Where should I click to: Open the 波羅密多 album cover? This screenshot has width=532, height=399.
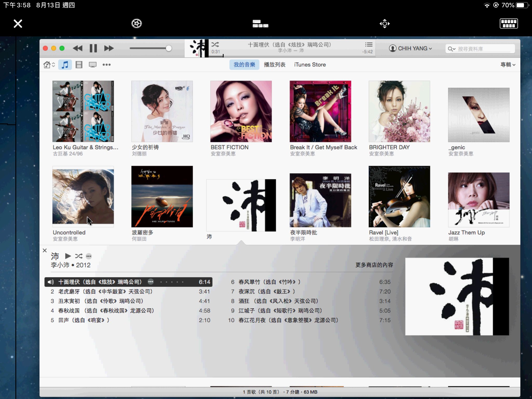point(162,196)
